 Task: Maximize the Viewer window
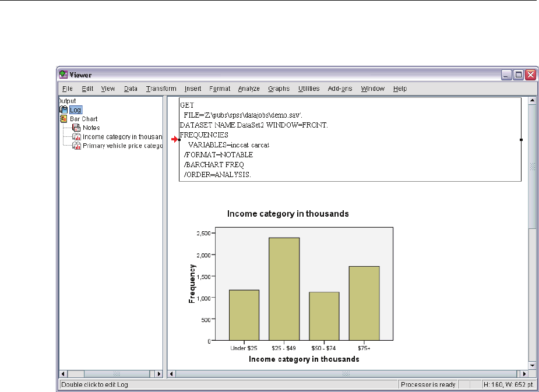(x=519, y=75)
